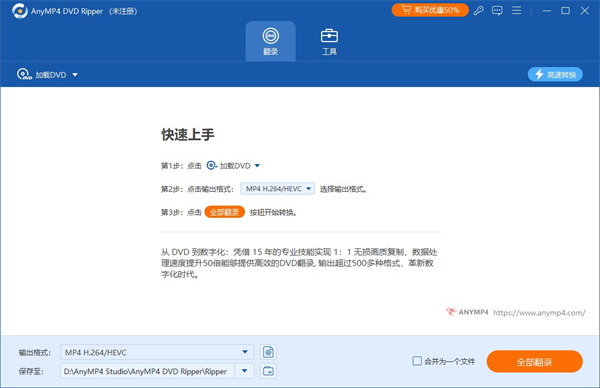This screenshot has width=600, height=388.
Task: Expand the step 1 加载DVD arrow
Action: click(x=257, y=166)
